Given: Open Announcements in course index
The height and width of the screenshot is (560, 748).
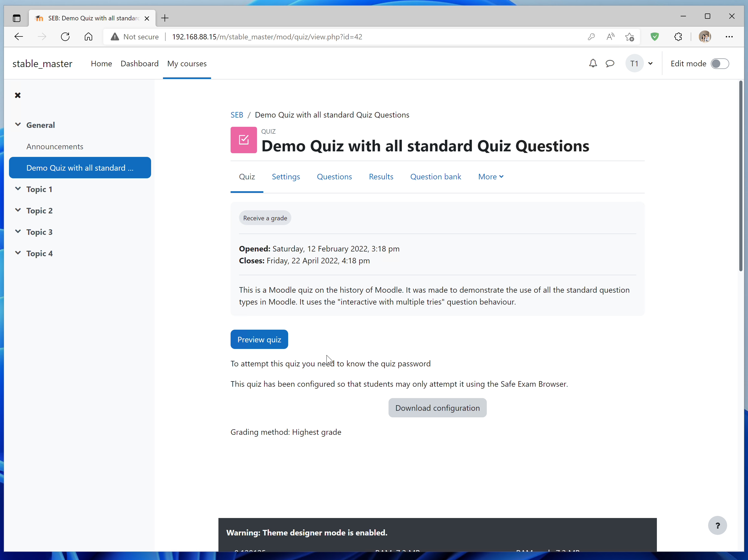Looking at the screenshot, I should click(55, 146).
